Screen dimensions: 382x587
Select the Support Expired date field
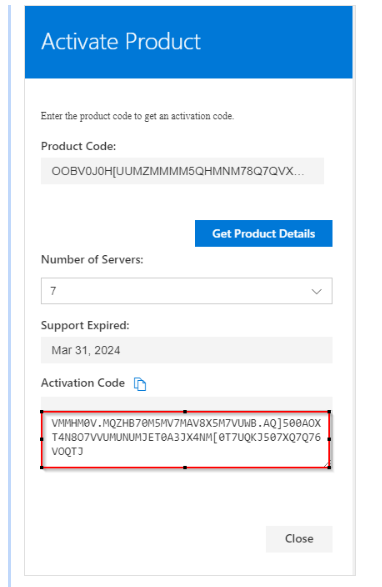click(187, 350)
